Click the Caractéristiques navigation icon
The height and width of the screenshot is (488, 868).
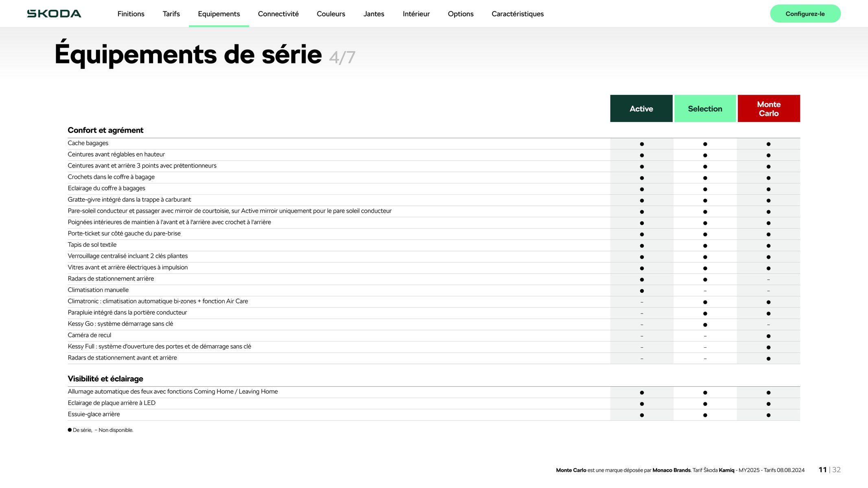[x=518, y=14]
